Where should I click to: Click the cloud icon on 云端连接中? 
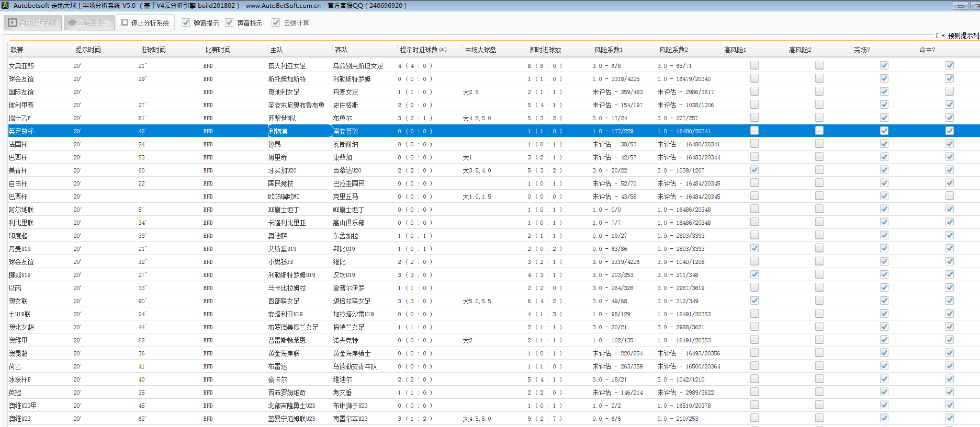click(x=72, y=23)
